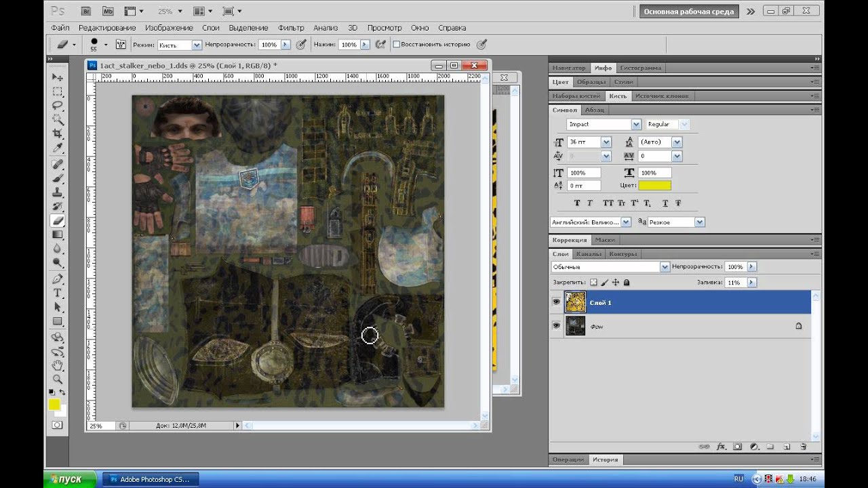Toggle Quick Mask mode
This screenshot has height=488, width=868.
57,425
